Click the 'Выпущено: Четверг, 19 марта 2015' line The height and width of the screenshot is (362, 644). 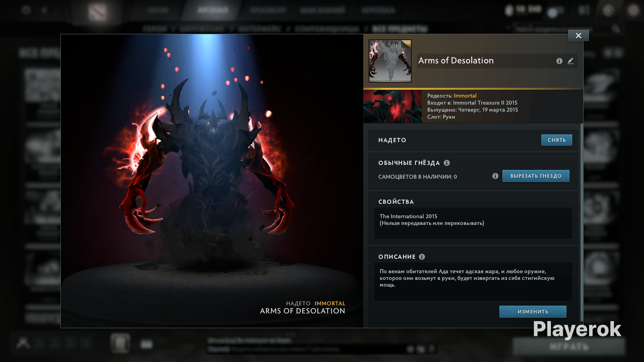(x=473, y=110)
